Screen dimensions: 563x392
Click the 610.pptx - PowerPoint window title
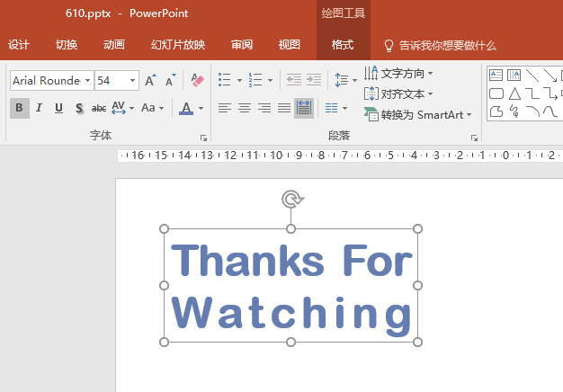pyautogui.click(x=127, y=13)
